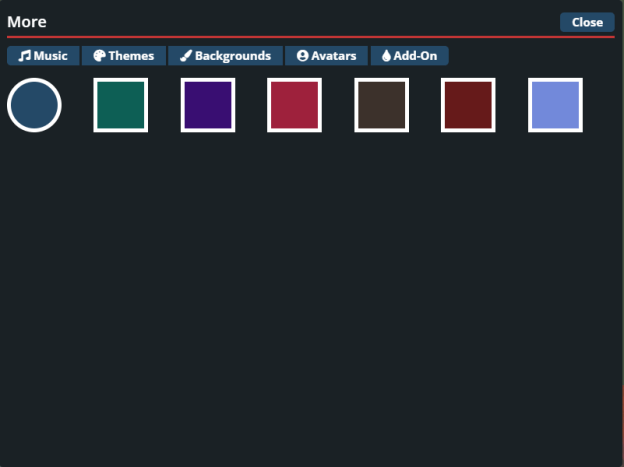Viewport: 624px width, 467px height.
Task: Show the Avatars tab
Action: [326, 56]
